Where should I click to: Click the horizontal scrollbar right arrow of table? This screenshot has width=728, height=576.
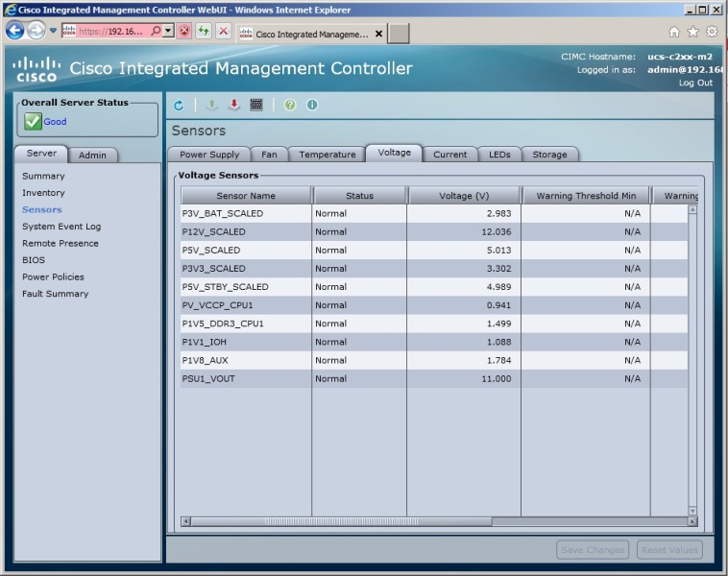[692, 521]
